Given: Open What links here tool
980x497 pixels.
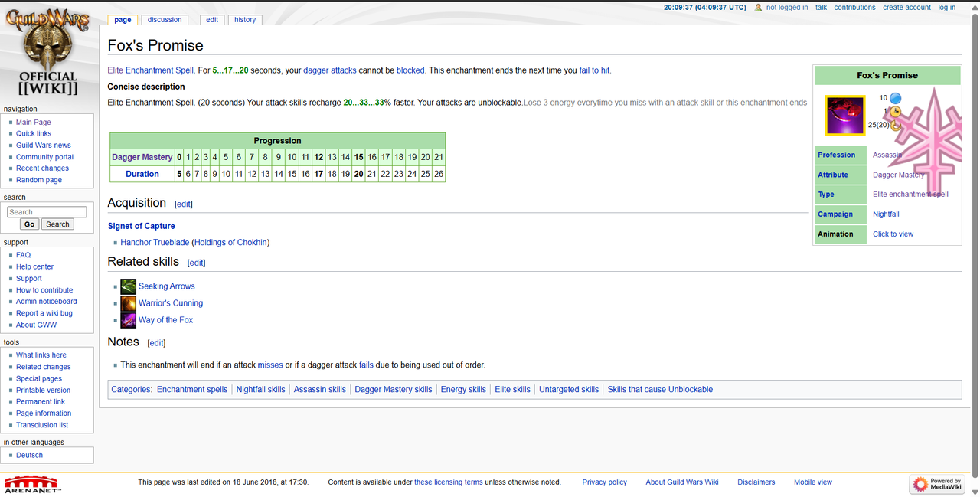Looking at the screenshot, I should 41,355.
